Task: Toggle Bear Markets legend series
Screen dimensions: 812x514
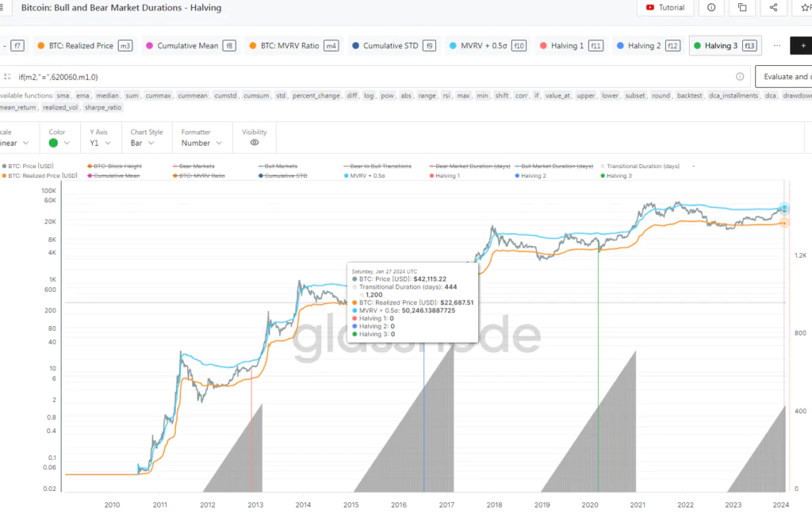Action: pos(193,167)
